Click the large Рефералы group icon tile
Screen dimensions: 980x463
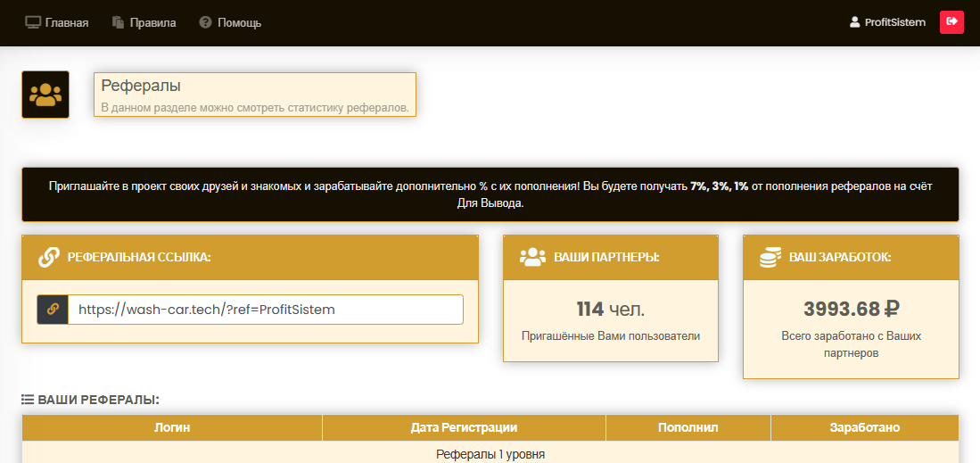(x=45, y=95)
